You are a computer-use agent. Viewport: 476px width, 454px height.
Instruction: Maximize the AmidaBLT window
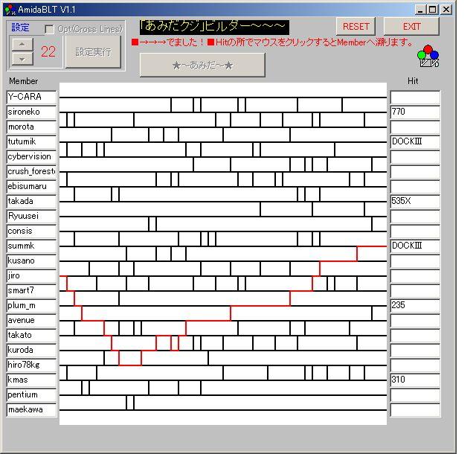coord(433,9)
